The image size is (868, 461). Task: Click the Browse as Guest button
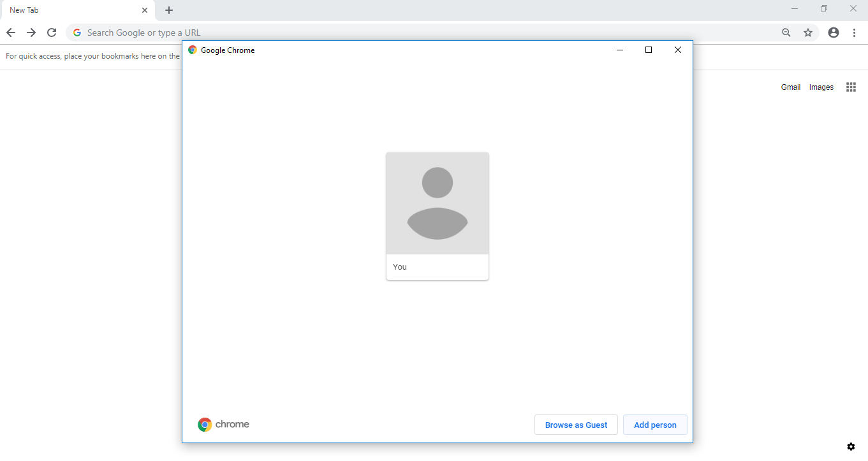coord(576,425)
